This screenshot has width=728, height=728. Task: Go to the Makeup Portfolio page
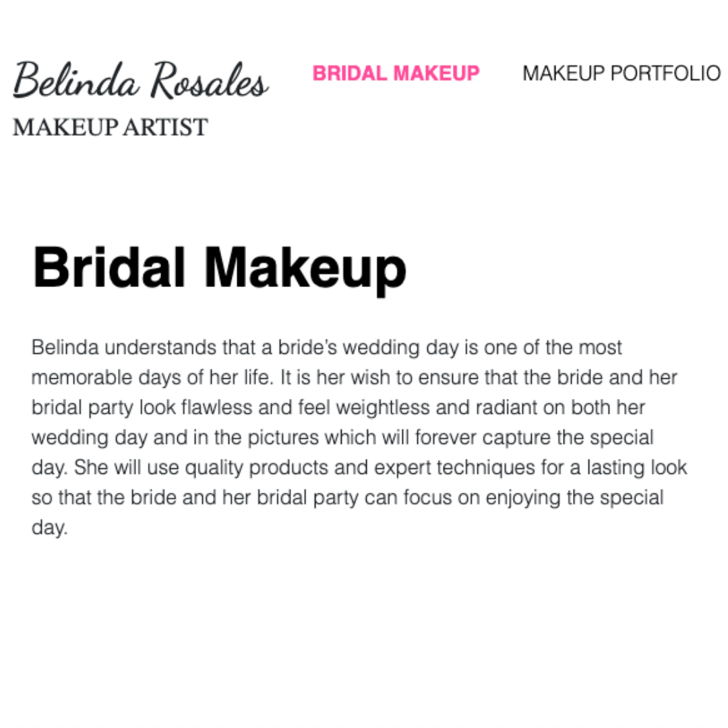click(621, 73)
